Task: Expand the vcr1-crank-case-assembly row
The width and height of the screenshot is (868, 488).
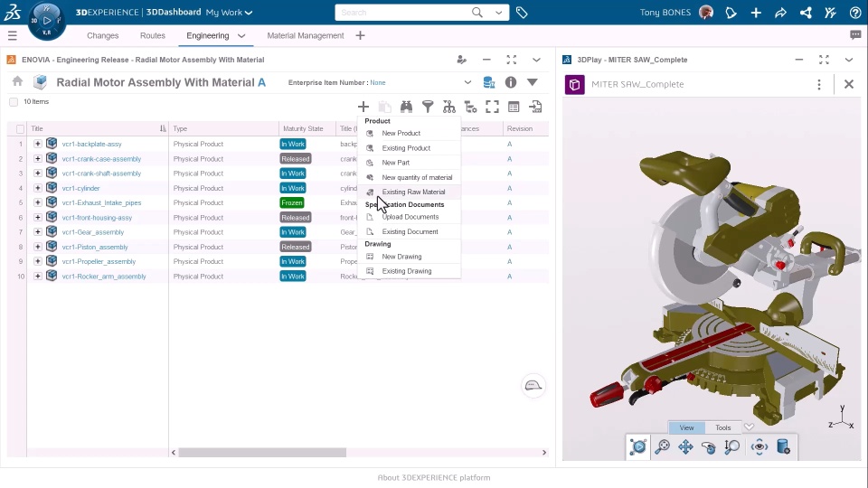Action: point(38,159)
